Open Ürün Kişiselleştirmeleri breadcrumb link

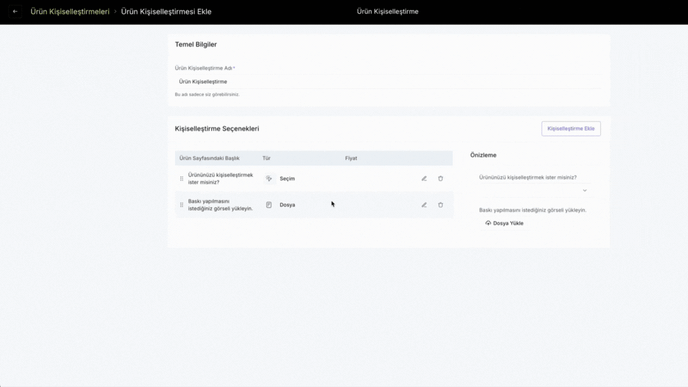(70, 11)
